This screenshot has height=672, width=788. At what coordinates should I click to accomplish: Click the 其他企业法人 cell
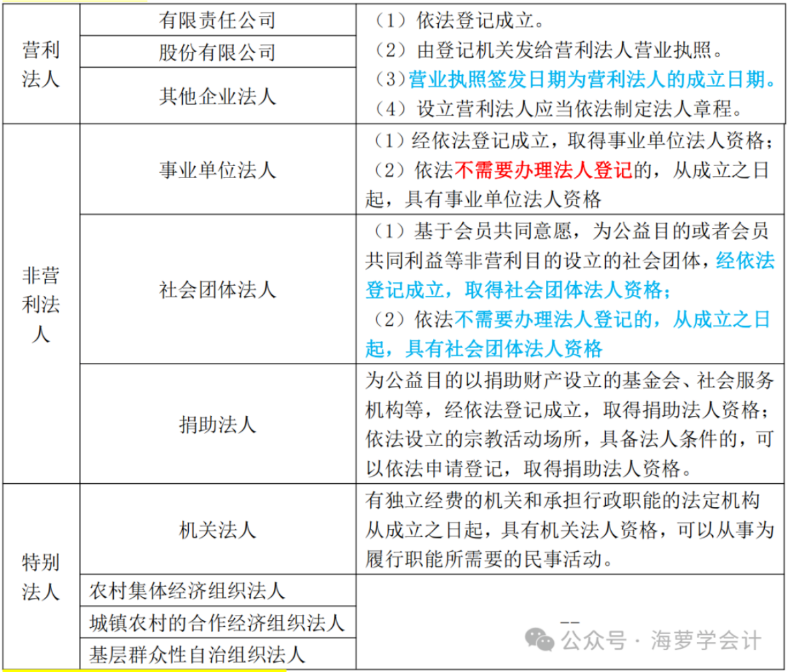pos(217,96)
